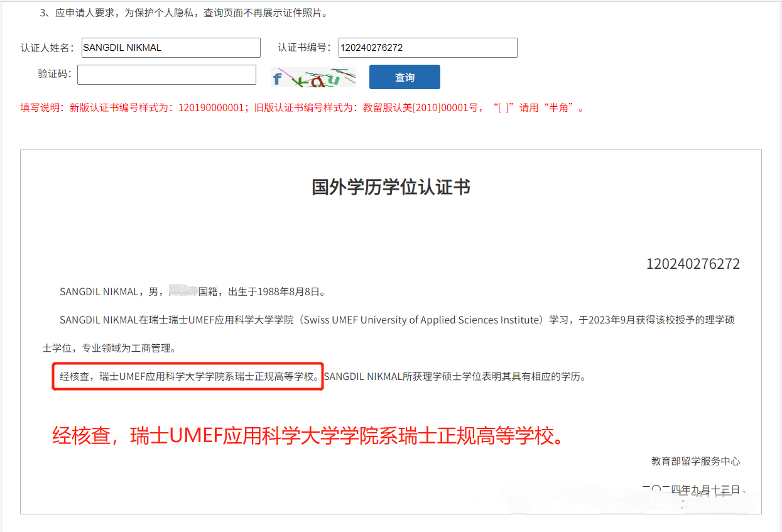Click the 国外学历学位认证书 heading
Image resolution: width=782 pixels, height=532 pixels.
click(x=391, y=187)
